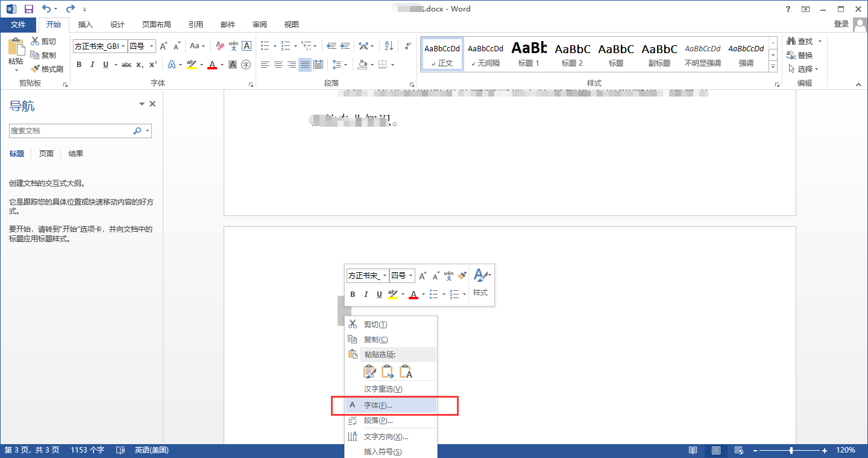Clear all formatting with the ribbon eraser icon
868x458 pixels.
tap(219, 46)
